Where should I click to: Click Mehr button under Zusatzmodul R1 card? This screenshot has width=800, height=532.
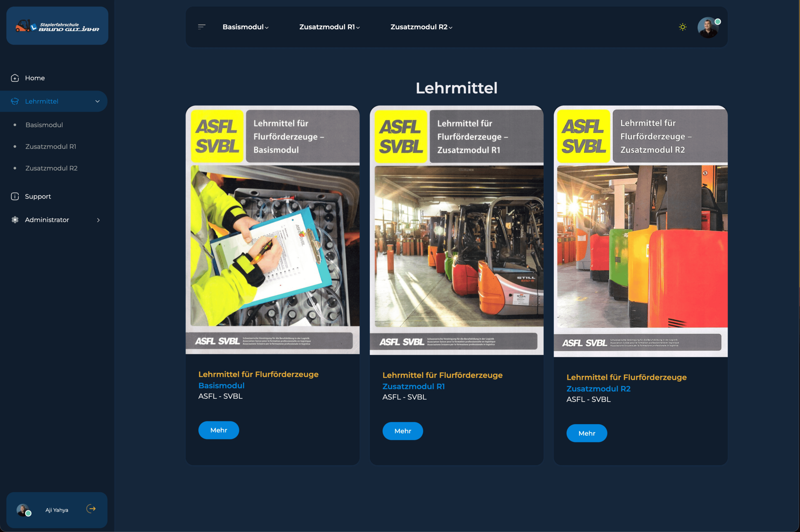click(x=402, y=431)
